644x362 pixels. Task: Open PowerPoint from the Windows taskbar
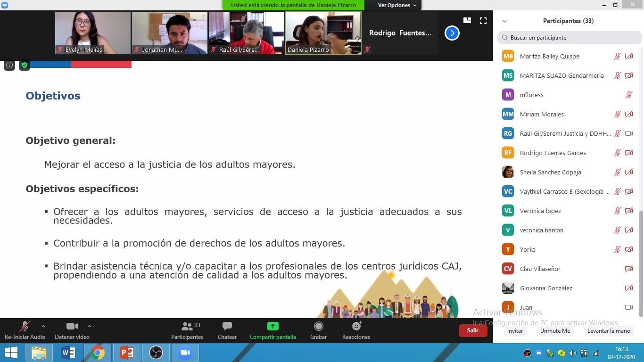coord(126,353)
